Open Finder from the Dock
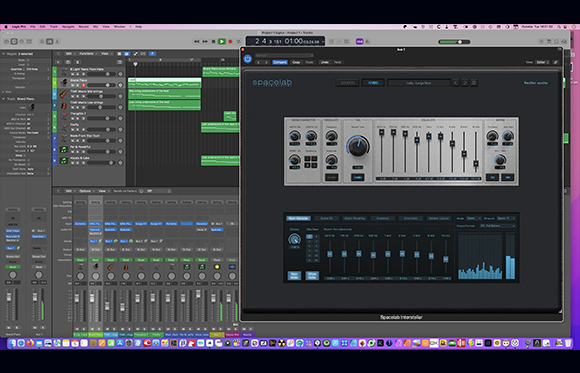Screen dimensions: 580x373 pos(12,343)
